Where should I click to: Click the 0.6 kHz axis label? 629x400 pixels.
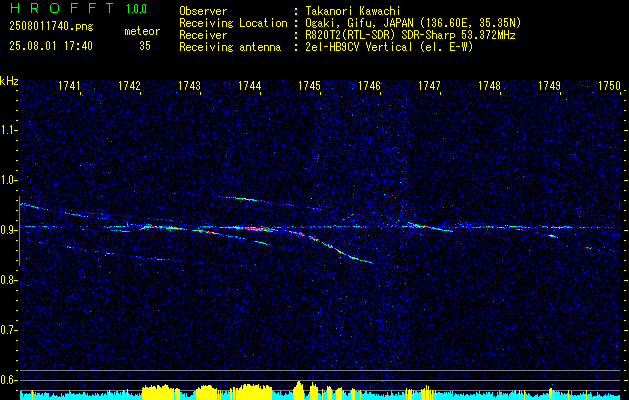pos(8,380)
